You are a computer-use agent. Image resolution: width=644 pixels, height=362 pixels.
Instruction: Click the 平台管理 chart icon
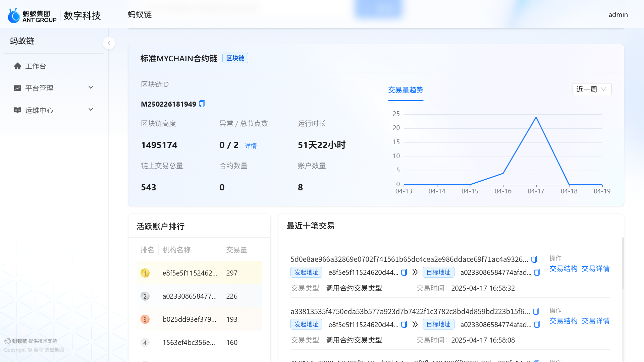click(x=18, y=88)
